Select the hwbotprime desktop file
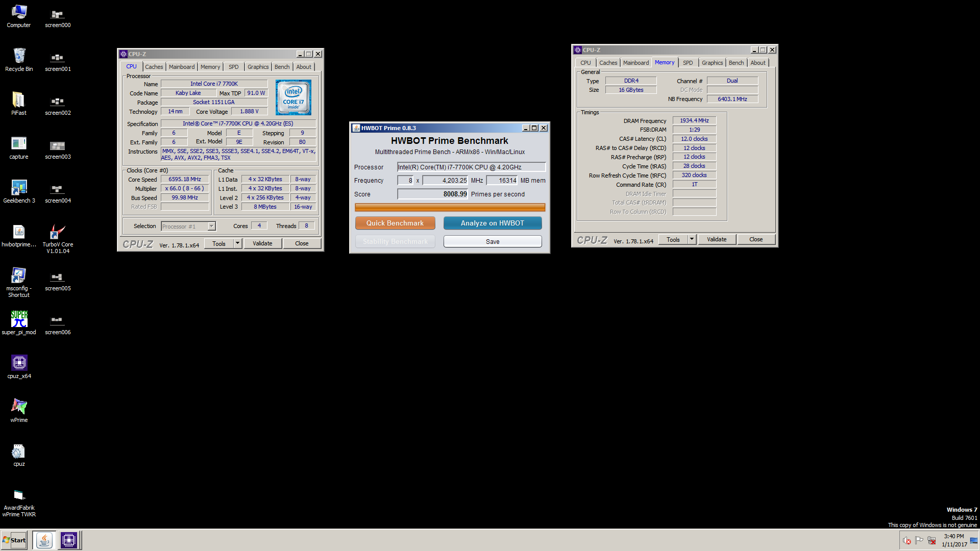 (19, 235)
